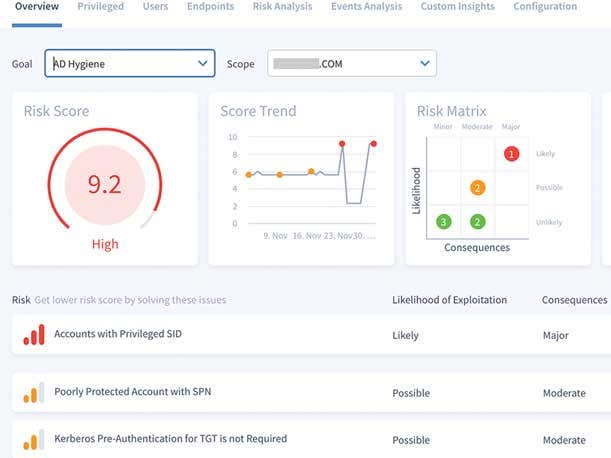Select the Custom Insights tab
Image resolution: width=611 pixels, height=458 pixels.
click(457, 7)
